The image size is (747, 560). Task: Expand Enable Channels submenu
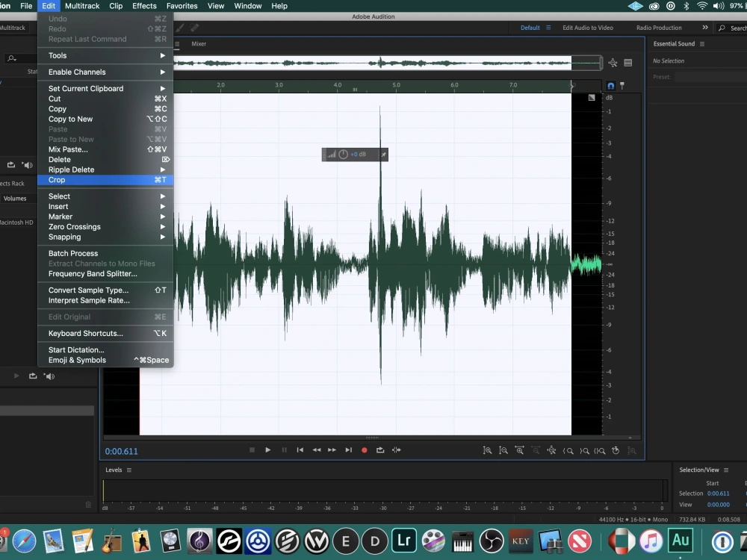tap(105, 72)
